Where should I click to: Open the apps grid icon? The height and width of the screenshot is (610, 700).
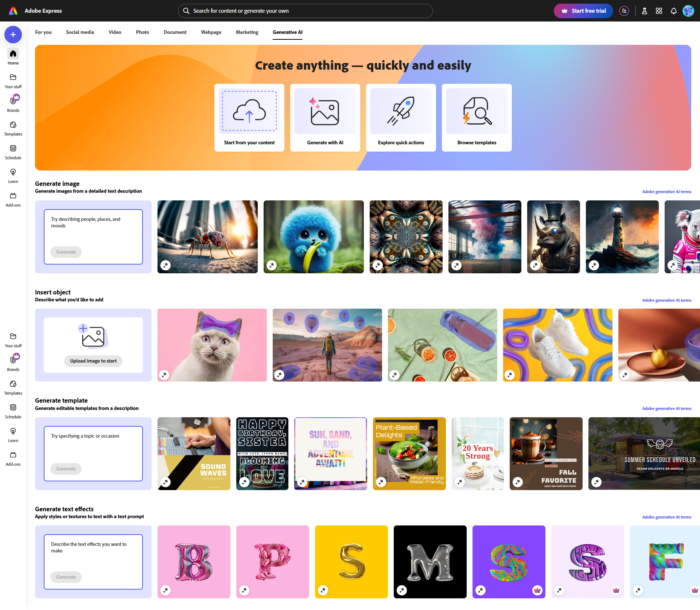(x=659, y=11)
